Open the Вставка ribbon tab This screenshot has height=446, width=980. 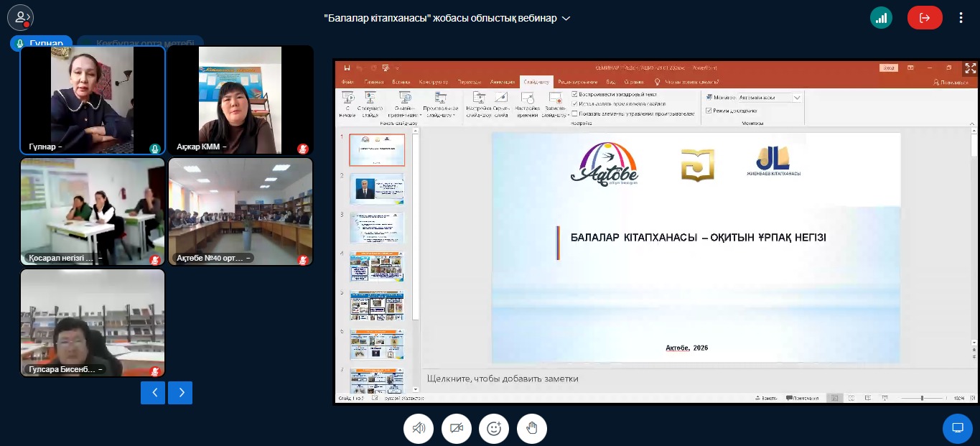[x=401, y=82]
